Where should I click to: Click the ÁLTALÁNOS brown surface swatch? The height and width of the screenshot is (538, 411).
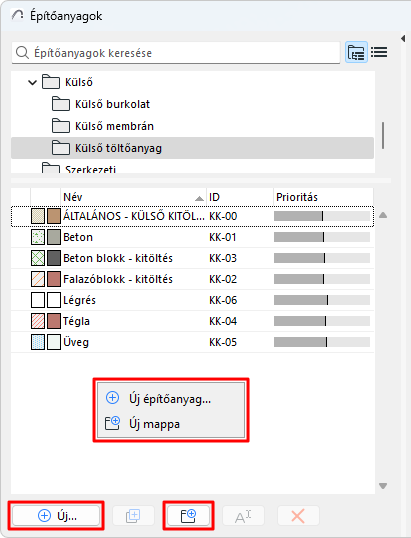pos(54,216)
